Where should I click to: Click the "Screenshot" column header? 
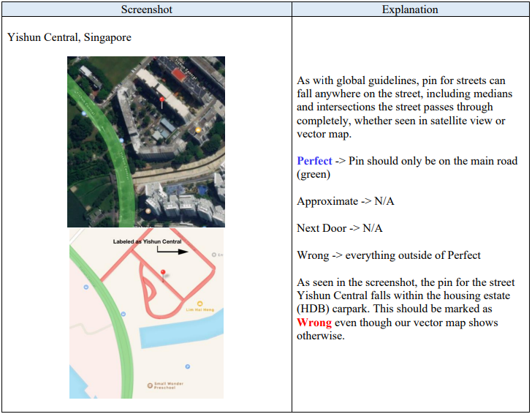(x=147, y=10)
